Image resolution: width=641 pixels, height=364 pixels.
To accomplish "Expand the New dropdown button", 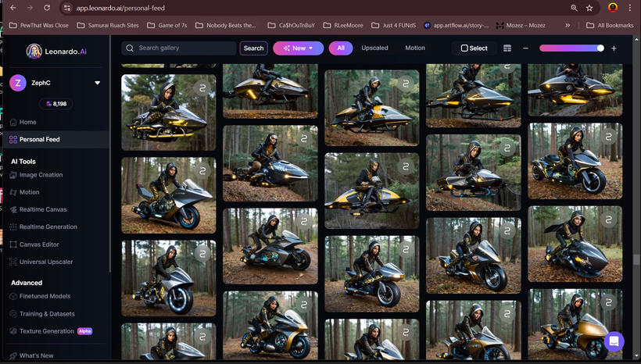I will click(298, 48).
